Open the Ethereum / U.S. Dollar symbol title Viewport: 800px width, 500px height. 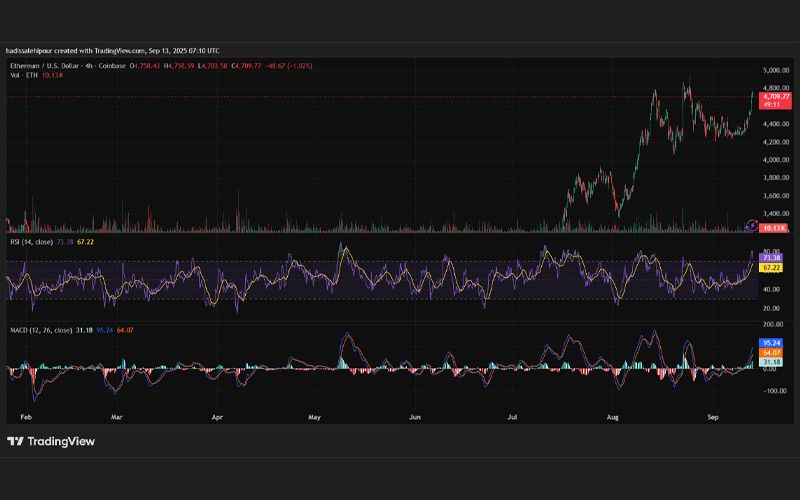coord(68,66)
